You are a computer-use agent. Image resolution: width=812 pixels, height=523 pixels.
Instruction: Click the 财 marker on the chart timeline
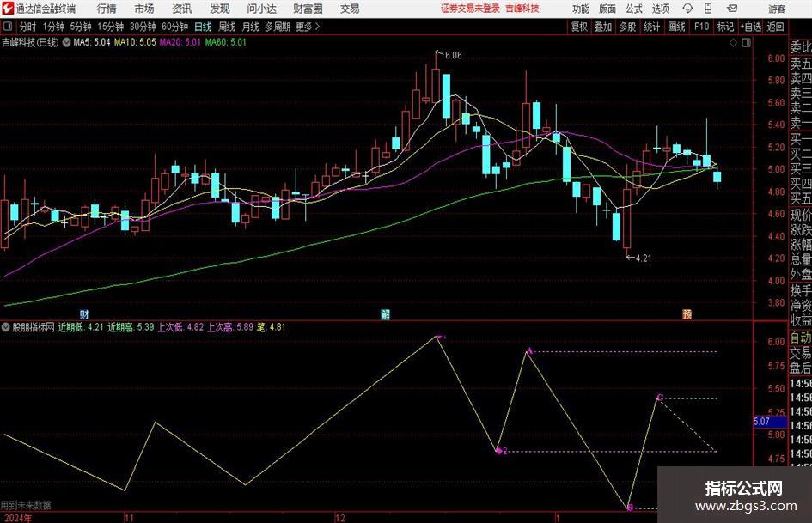click(84, 313)
